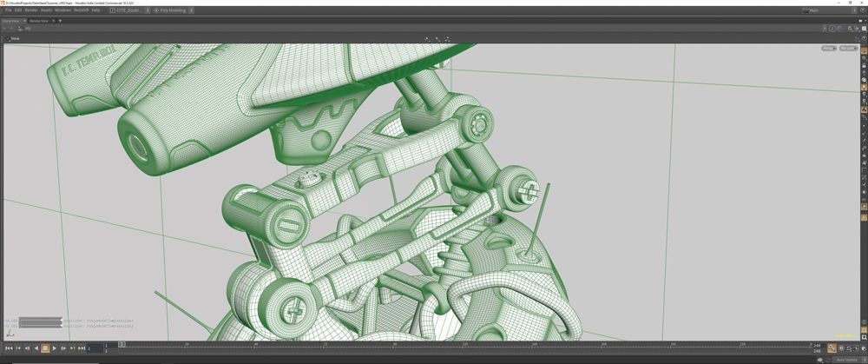The image size is (868, 364).
Task: Open the File menu
Action: pyautogui.click(x=9, y=10)
